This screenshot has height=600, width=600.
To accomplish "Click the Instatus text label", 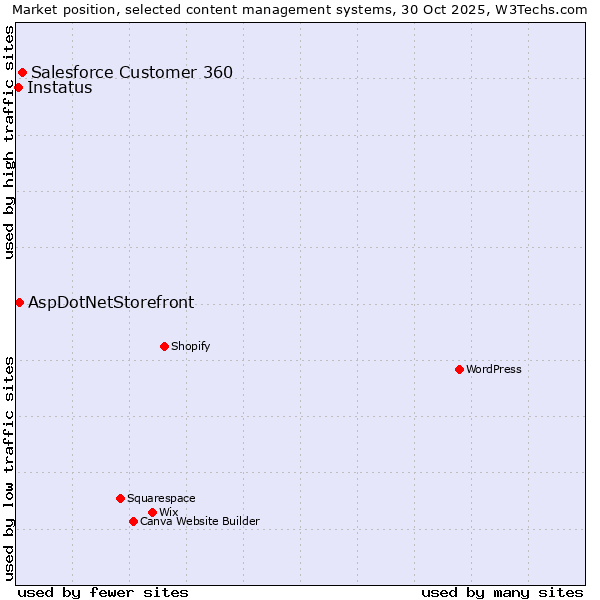I will click(x=60, y=88).
